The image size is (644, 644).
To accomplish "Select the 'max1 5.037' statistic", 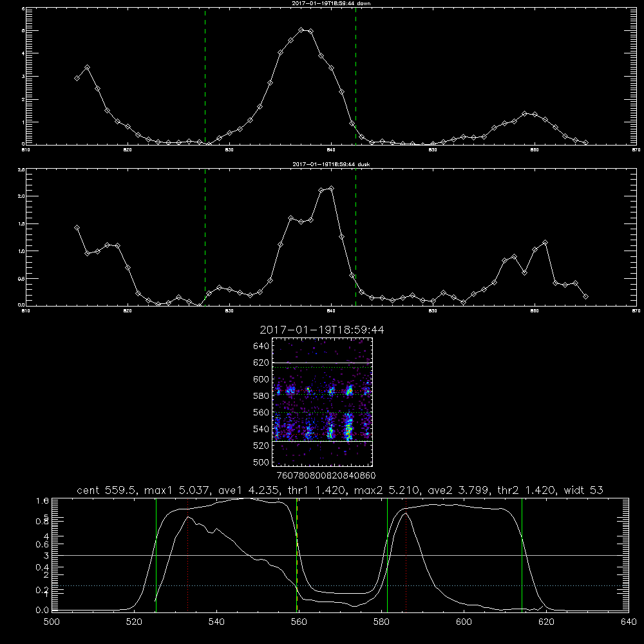I will (x=178, y=490).
